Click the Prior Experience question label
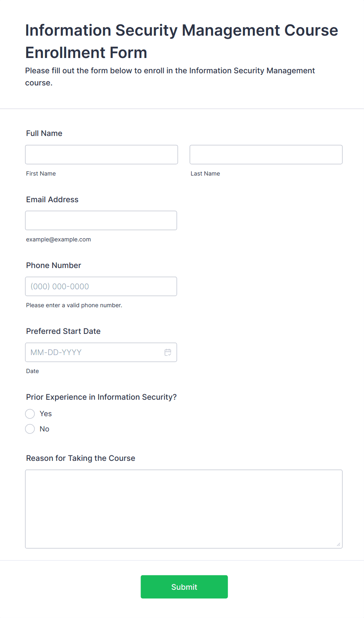 click(x=101, y=397)
